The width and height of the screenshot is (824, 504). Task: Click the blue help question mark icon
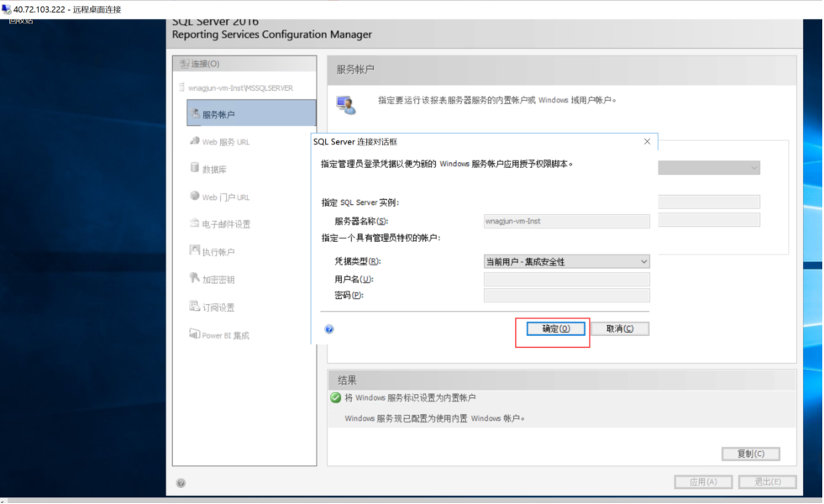point(328,328)
